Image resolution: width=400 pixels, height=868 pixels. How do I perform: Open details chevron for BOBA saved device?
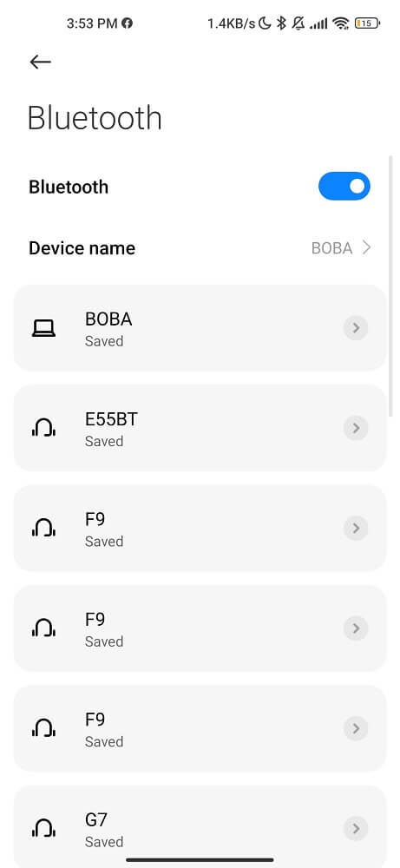[x=356, y=328]
